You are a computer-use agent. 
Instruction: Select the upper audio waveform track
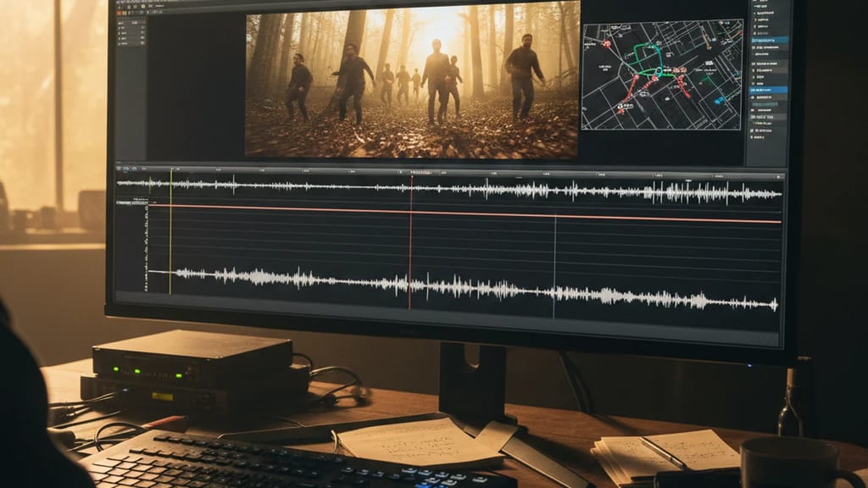click(x=449, y=190)
